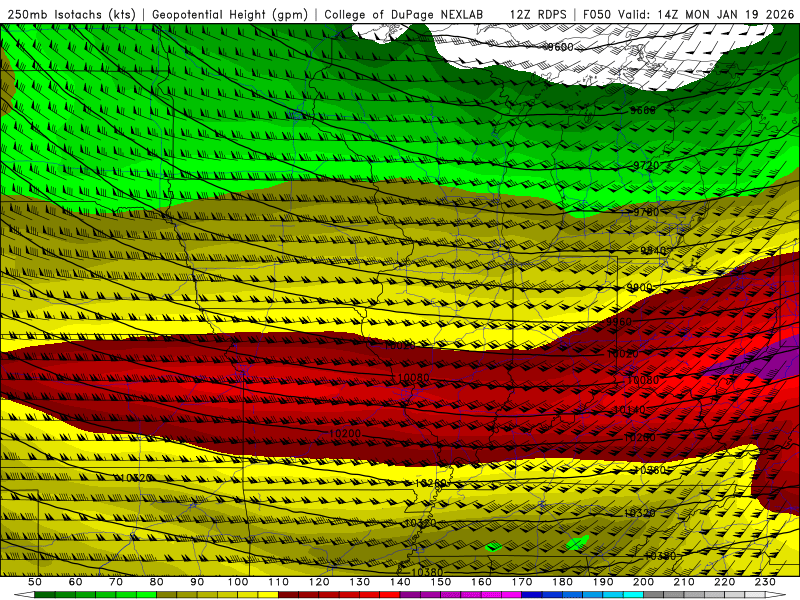Click the 9960 height contour label

[x=619, y=322]
